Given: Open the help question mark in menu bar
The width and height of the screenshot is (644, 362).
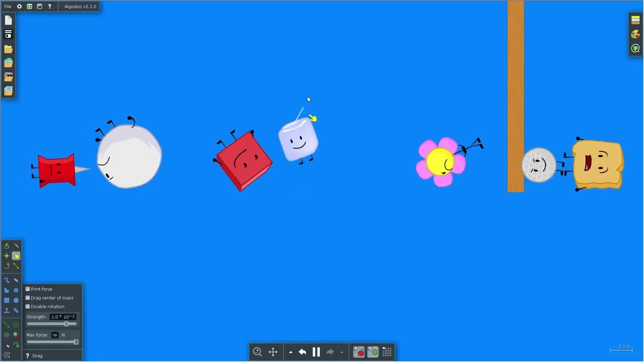Looking at the screenshot, I should pos(49,7).
